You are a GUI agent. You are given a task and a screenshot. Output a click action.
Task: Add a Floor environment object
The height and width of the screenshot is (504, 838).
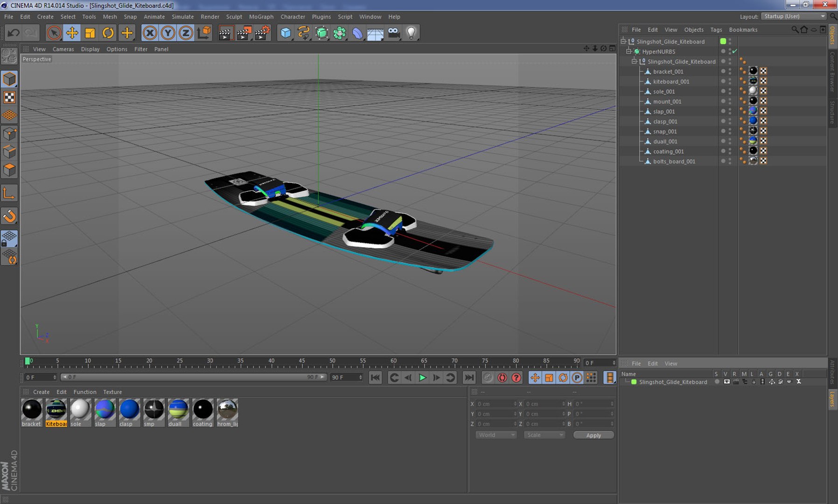point(376,33)
